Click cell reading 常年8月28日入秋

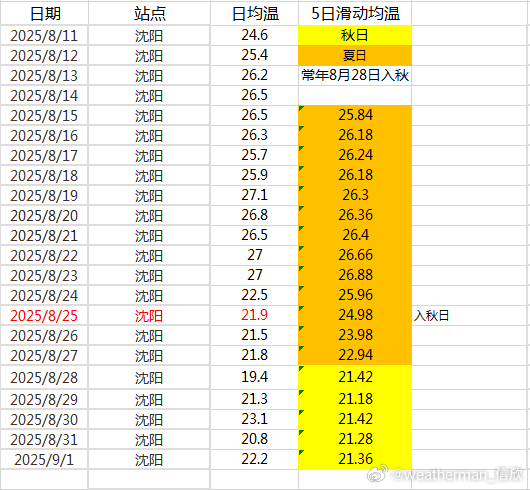[355, 75]
